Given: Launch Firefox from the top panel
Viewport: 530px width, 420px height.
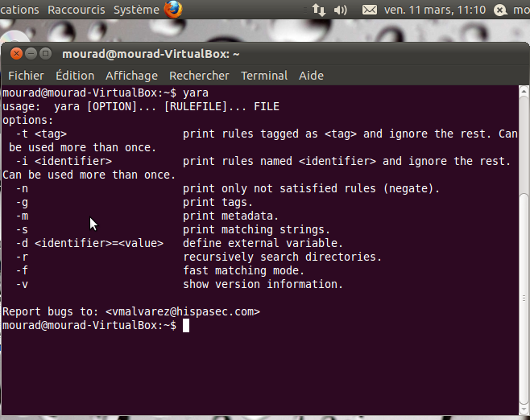Looking at the screenshot, I should click(x=173, y=10).
